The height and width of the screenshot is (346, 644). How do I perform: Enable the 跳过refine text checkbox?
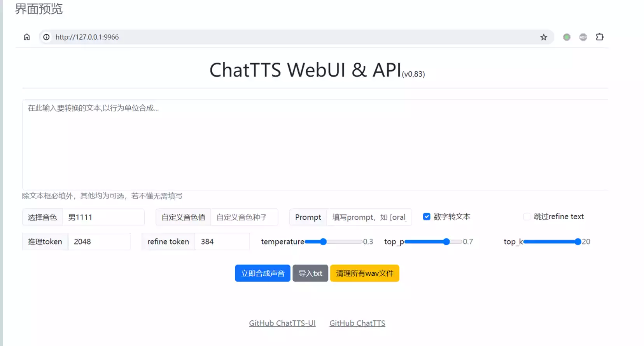(527, 217)
